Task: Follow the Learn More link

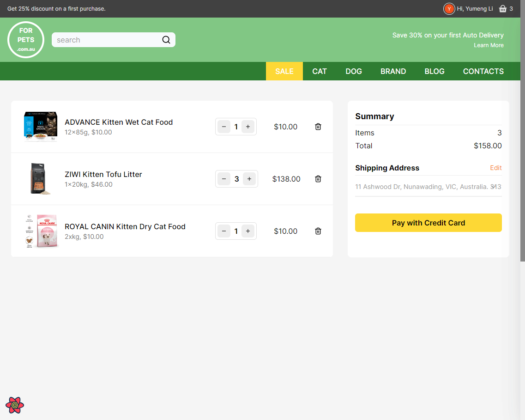Action: tap(489, 45)
